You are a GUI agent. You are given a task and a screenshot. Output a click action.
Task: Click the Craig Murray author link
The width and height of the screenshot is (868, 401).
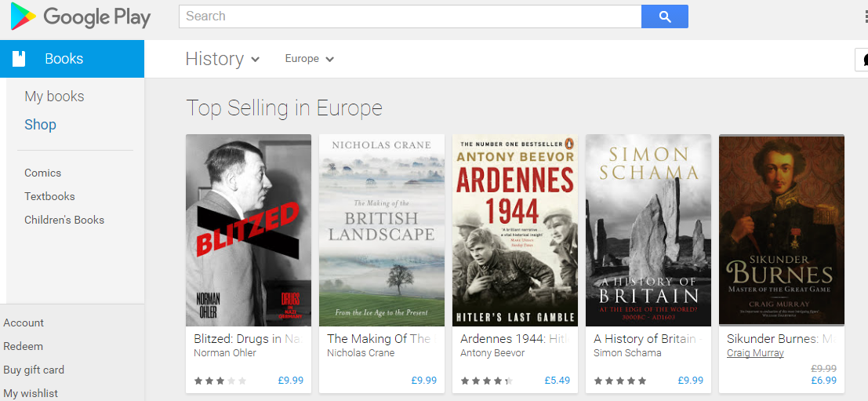point(755,353)
